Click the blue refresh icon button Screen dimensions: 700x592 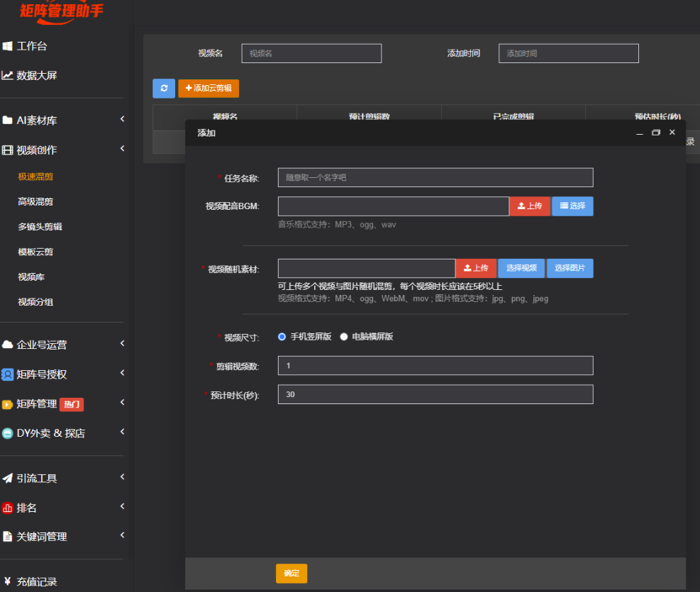click(164, 88)
